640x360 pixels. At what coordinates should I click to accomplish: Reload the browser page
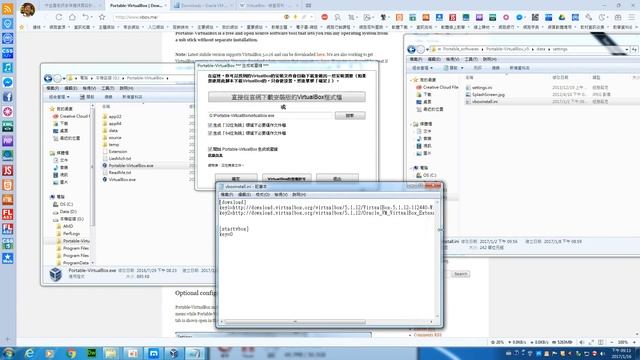point(59,17)
